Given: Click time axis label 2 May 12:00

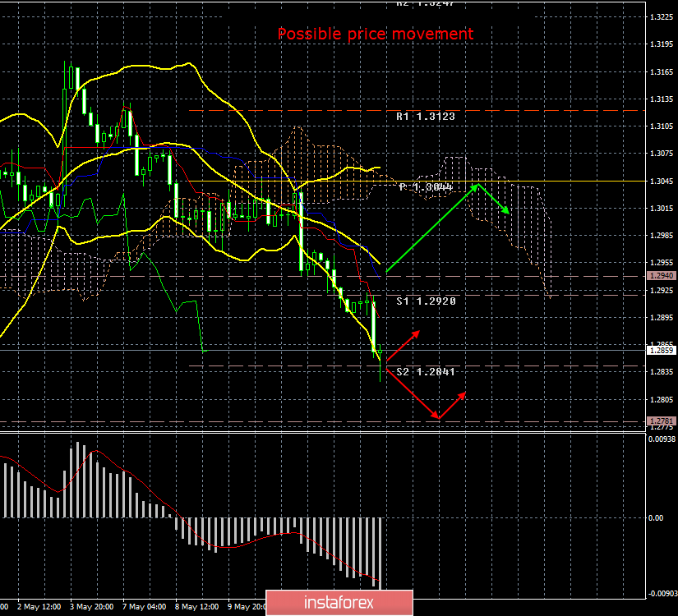Looking at the screenshot, I should pyautogui.click(x=39, y=607).
